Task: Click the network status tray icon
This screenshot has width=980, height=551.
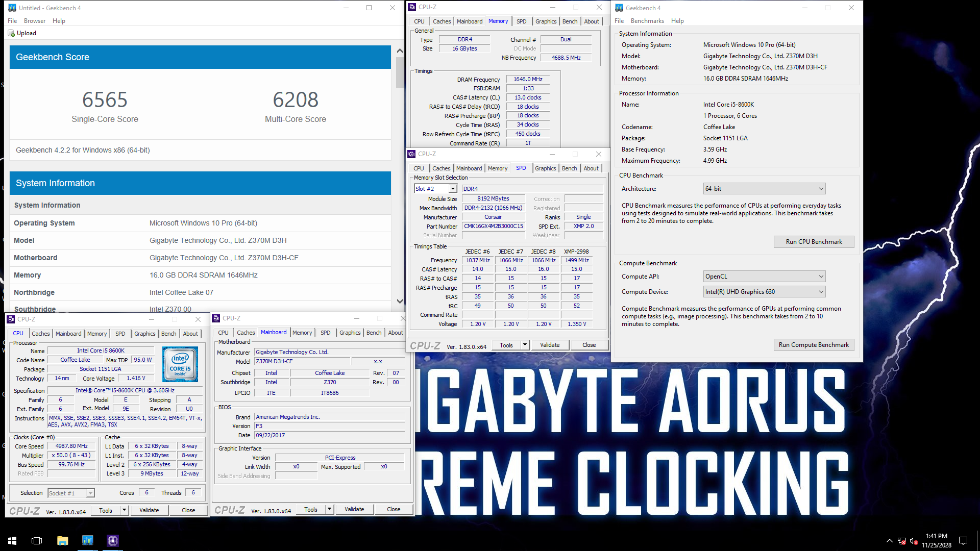Action: click(x=902, y=541)
